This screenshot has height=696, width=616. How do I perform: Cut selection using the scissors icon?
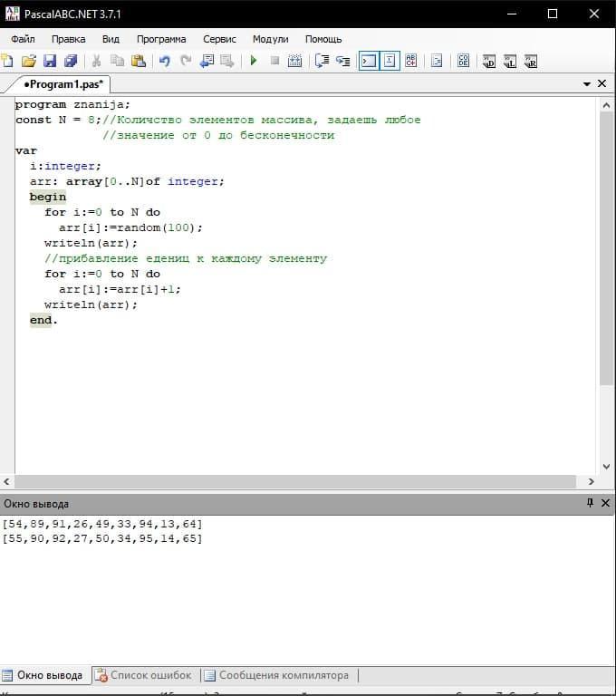click(x=96, y=61)
